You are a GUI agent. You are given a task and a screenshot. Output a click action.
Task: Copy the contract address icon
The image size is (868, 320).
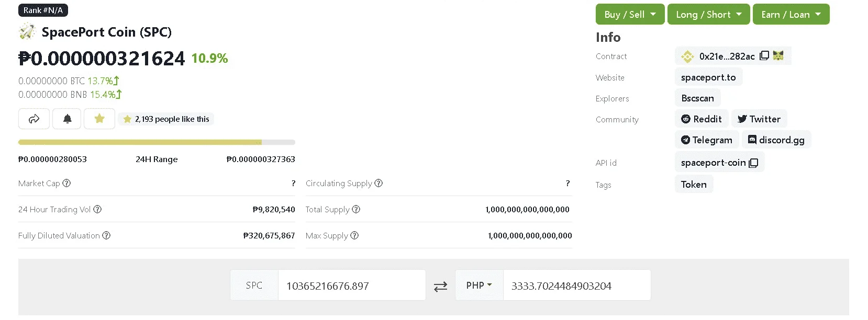(764, 55)
